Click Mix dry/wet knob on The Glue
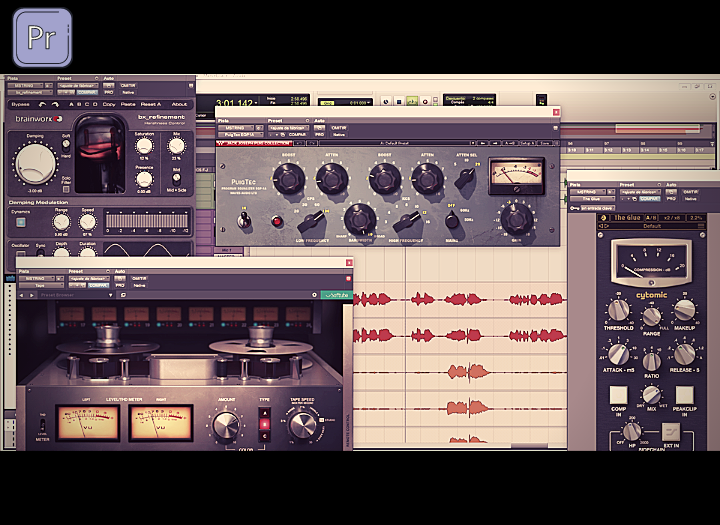Image resolution: width=720 pixels, height=525 pixels. pos(651,395)
